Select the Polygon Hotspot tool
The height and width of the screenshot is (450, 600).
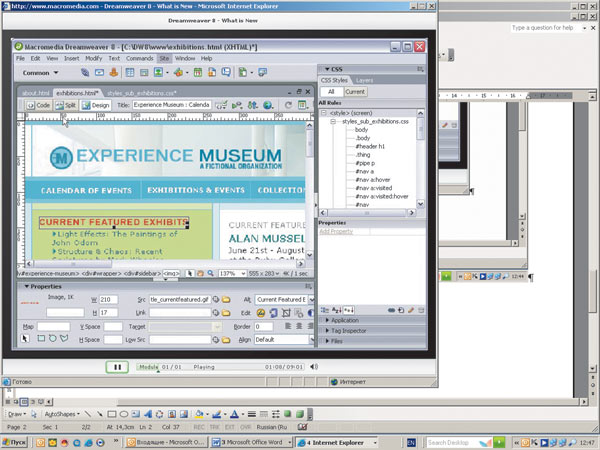tap(64, 338)
